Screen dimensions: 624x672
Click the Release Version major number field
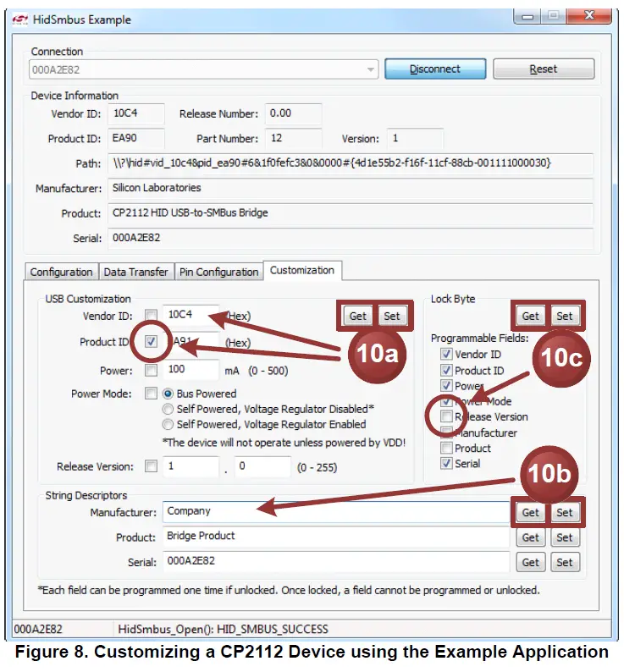(191, 466)
